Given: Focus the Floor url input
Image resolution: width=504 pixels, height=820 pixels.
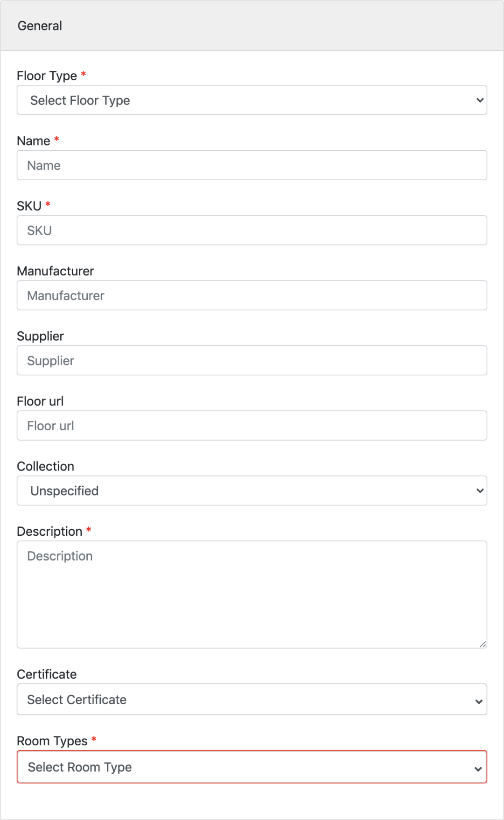Looking at the screenshot, I should (x=252, y=426).
